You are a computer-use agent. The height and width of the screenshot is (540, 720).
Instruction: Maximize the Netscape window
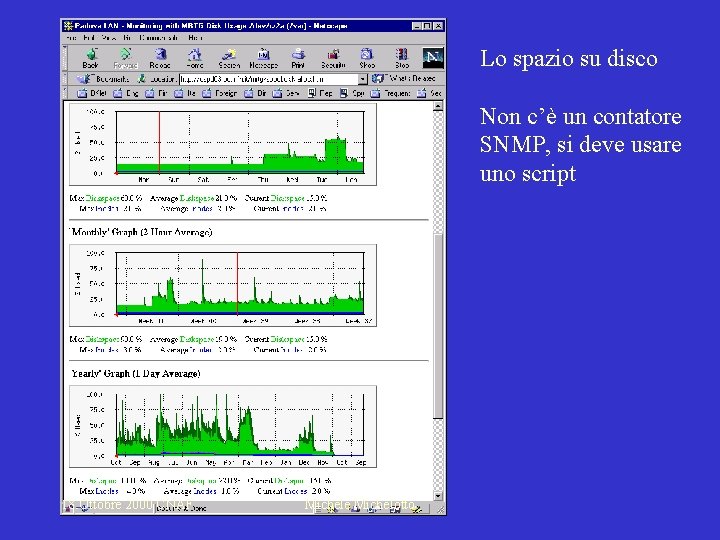point(427,26)
